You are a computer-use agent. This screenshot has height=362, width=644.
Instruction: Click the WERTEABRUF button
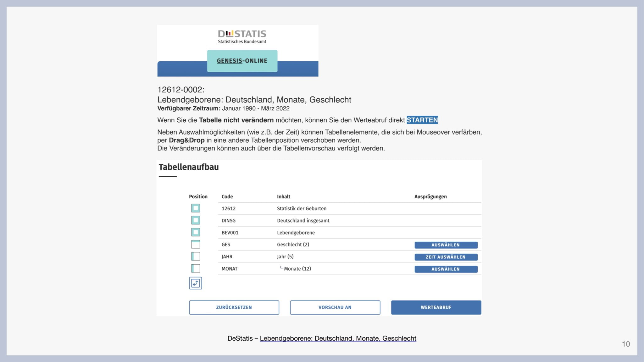point(436,307)
